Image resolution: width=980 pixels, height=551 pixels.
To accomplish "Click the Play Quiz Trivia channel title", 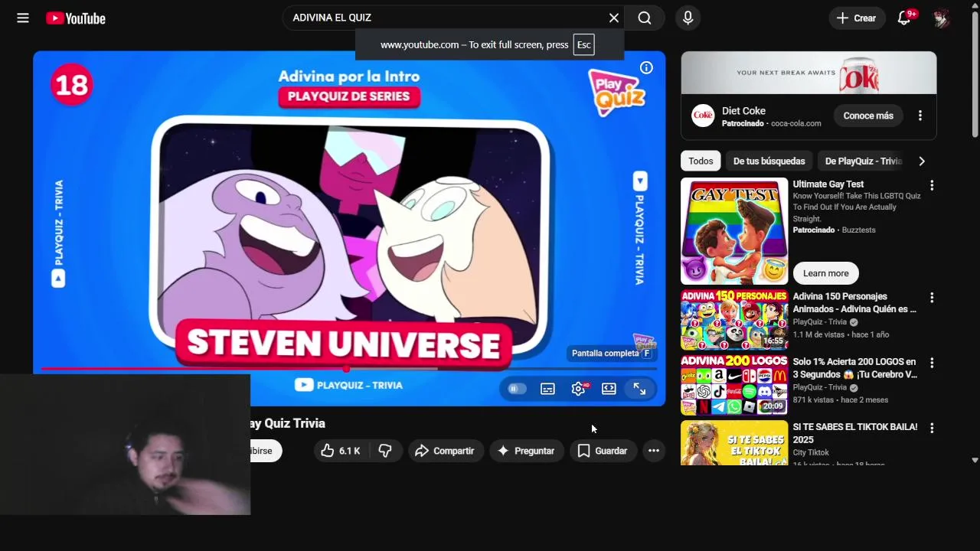I will pos(288,423).
